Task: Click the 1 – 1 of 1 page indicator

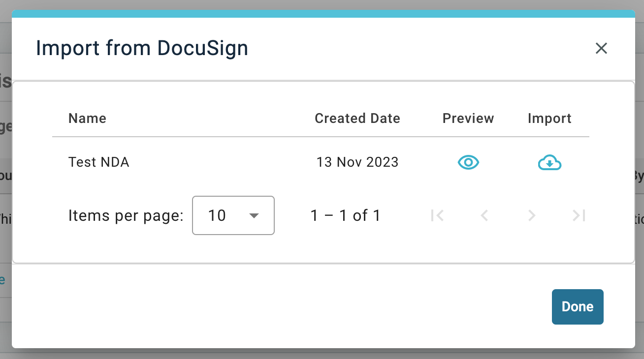Action: [x=345, y=215]
